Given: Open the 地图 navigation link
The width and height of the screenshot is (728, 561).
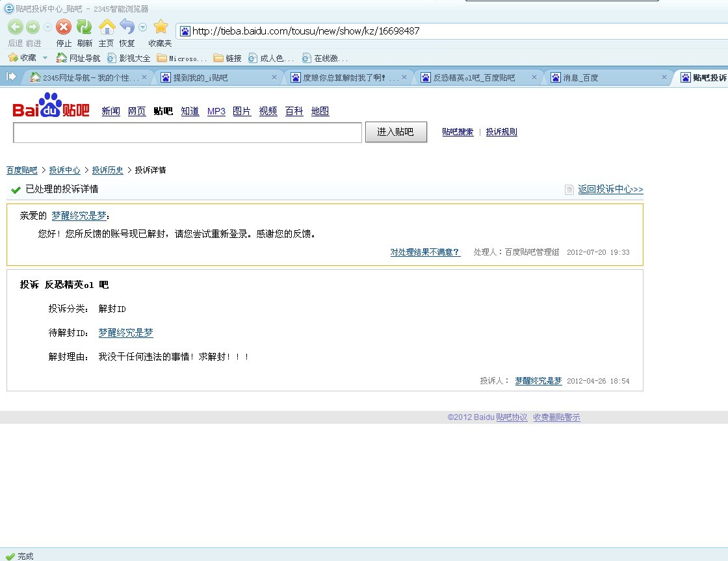Looking at the screenshot, I should coord(320,111).
